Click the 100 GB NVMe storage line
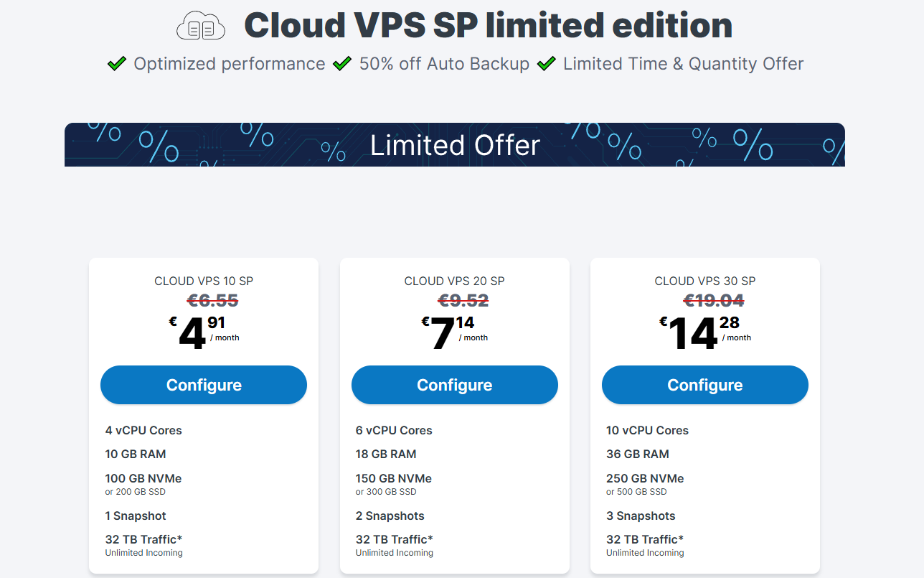 click(x=143, y=478)
